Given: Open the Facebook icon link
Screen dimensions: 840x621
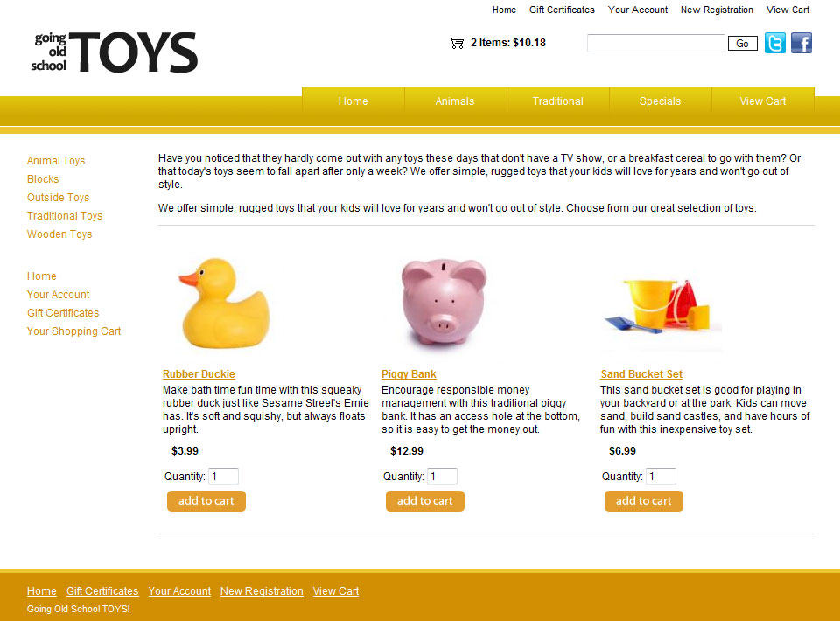Looking at the screenshot, I should [x=801, y=43].
